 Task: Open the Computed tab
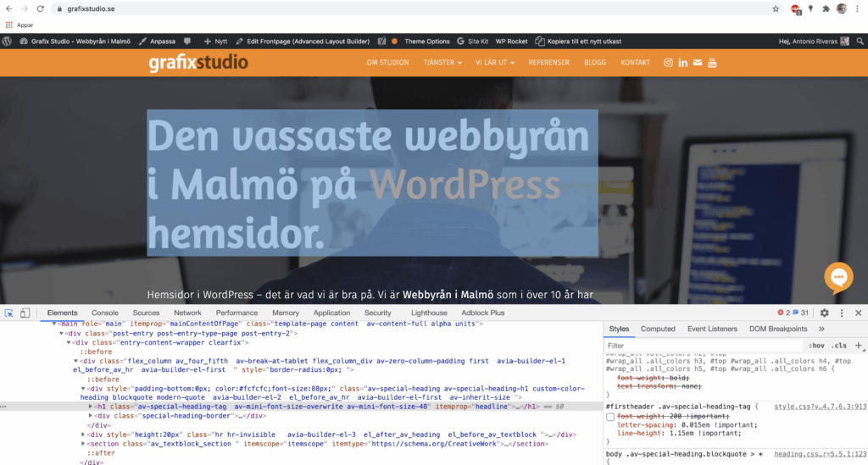click(x=658, y=329)
